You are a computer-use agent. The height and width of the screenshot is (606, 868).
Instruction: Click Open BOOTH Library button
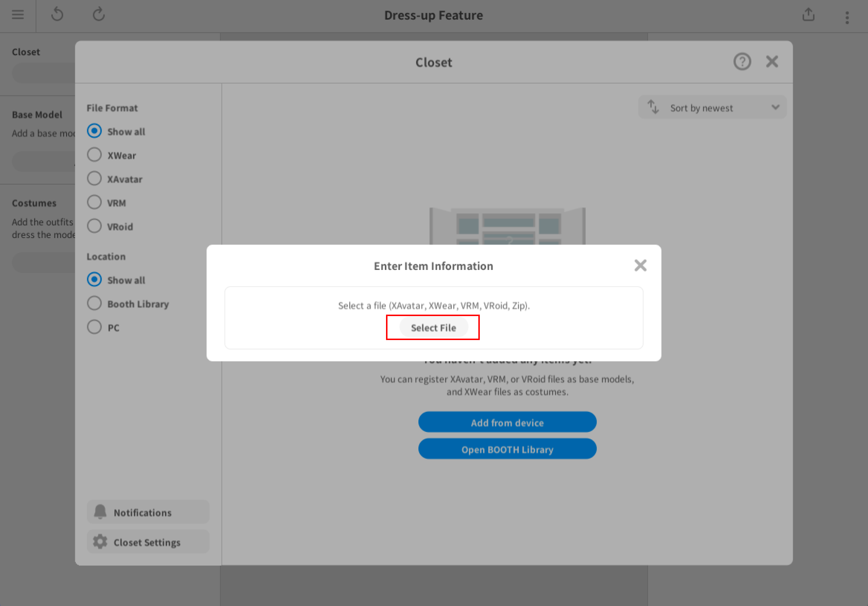tap(507, 449)
